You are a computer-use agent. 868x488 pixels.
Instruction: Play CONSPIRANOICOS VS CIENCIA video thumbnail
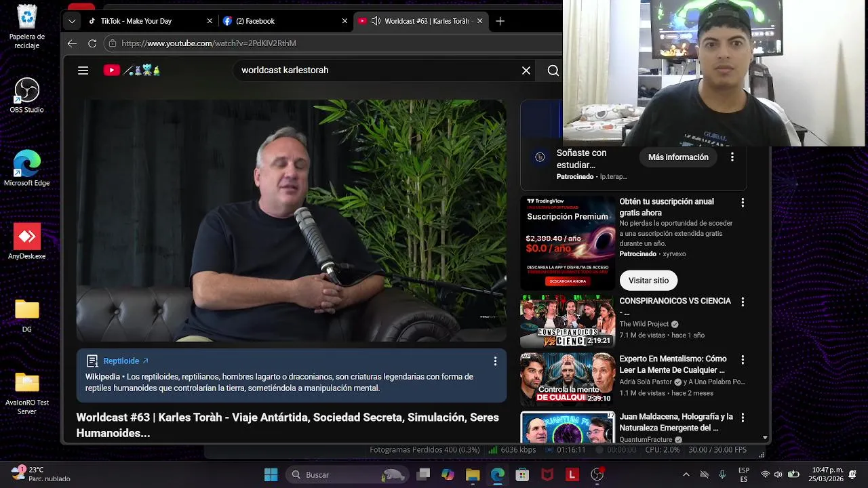pyautogui.click(x=568, y=321)
